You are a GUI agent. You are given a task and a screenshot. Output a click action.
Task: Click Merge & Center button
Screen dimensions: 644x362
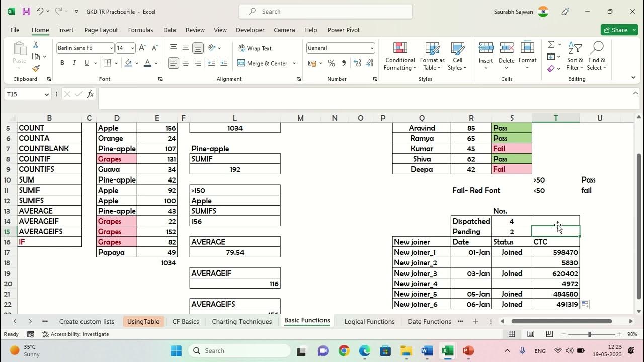coord(263,63)
